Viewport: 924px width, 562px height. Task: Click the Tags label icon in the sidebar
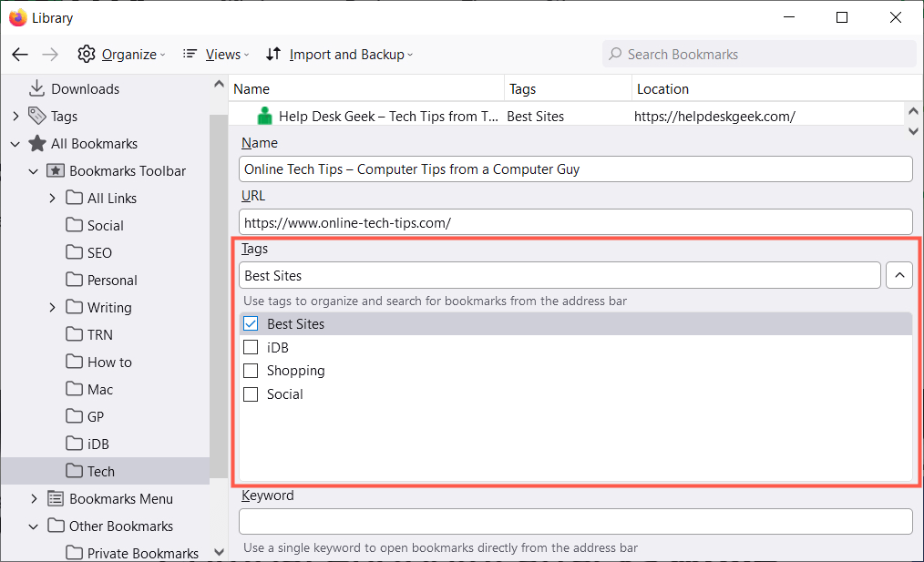coord(37,116)
